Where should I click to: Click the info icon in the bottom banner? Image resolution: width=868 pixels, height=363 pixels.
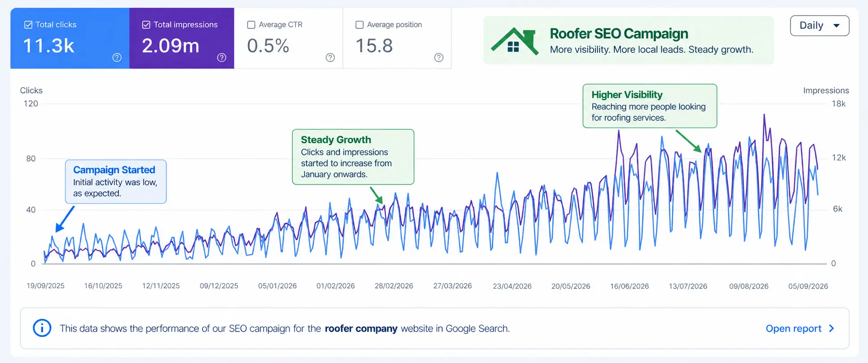point(42,328)
